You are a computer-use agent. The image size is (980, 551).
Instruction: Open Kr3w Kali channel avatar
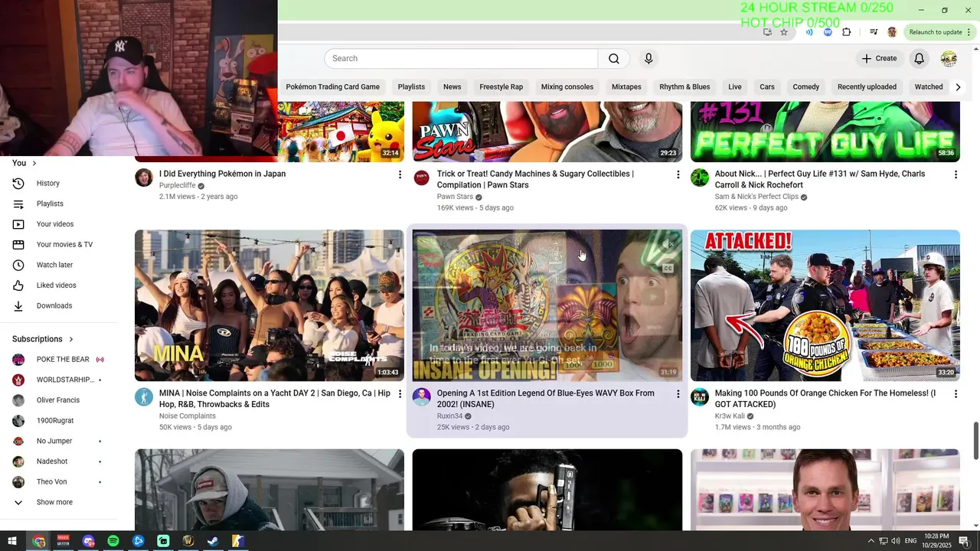coord(700,396)
